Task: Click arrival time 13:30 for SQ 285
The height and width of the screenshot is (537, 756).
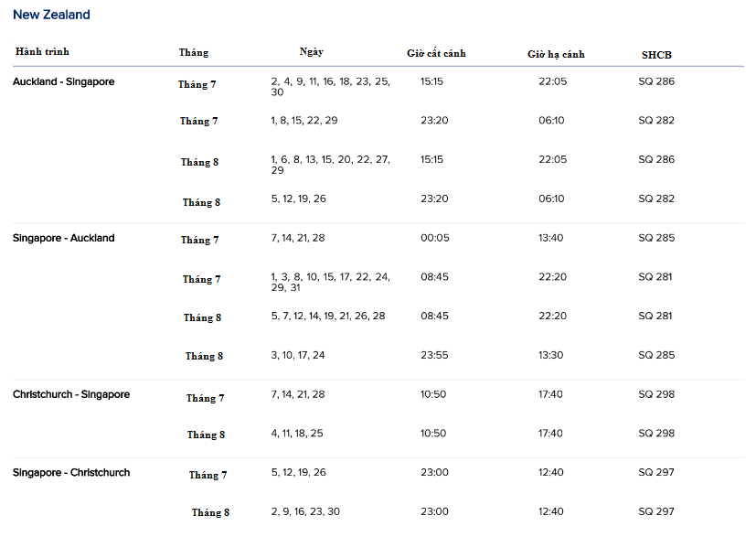Action: tap(550, 355)
